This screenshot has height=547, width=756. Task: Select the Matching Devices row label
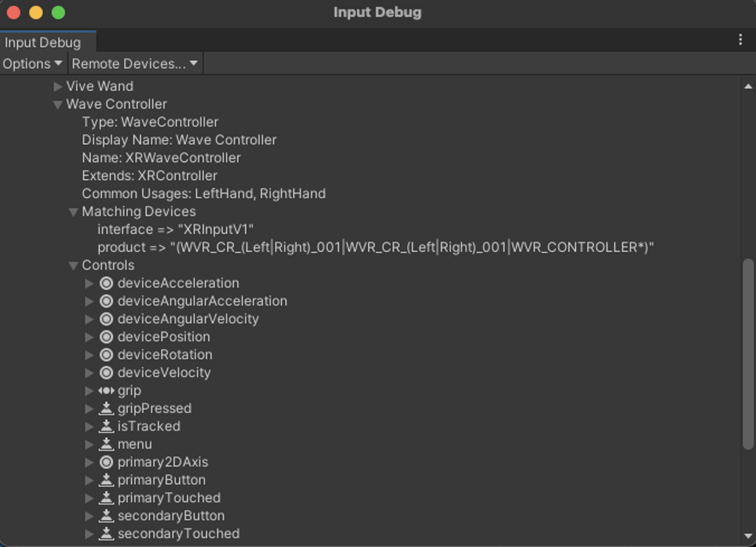[x=139, y=212]
